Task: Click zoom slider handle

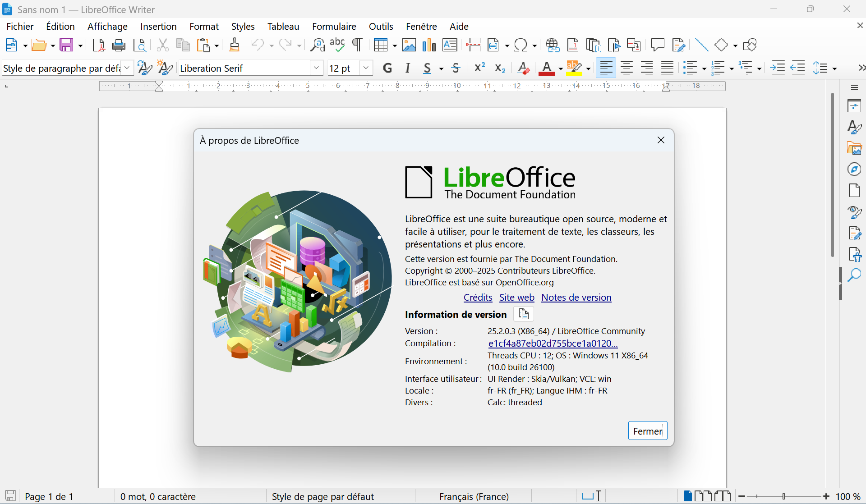Action: coord(784,496)
